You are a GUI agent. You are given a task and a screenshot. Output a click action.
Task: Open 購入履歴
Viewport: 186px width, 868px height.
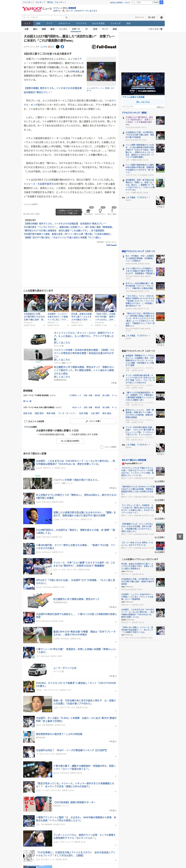pos(152,18)
